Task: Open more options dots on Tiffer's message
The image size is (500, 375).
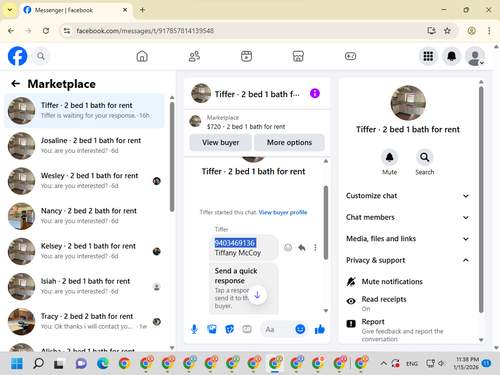Action: [x=315, y=247]
